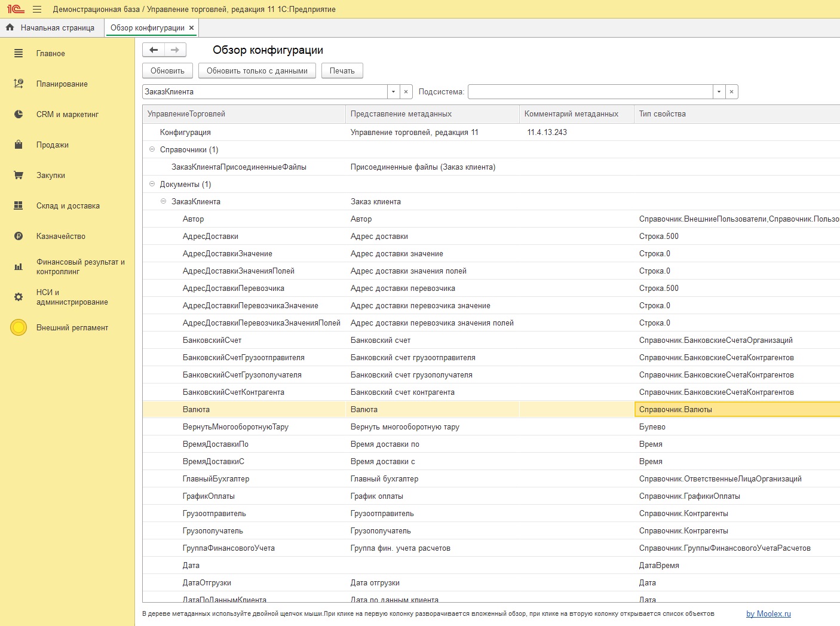The height and width of the screenshot is (626, 840).
Task: Go forward with the right arrow button
Action: tap(175, 50)
